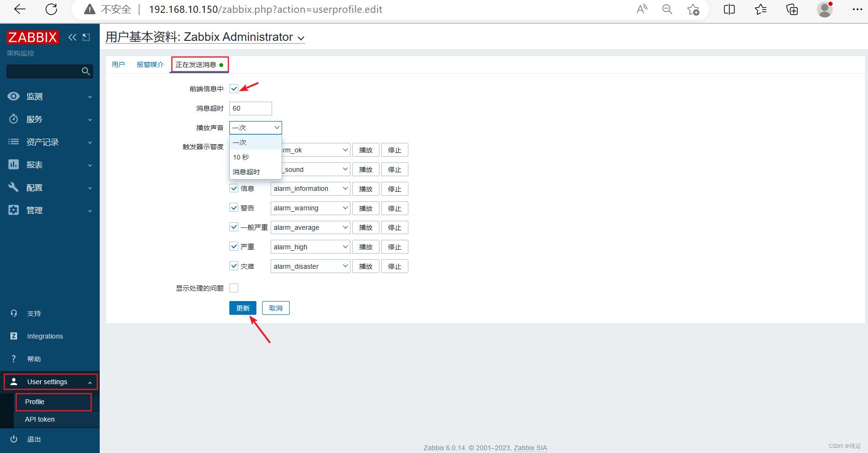Switch to the 用户 tab
This screenshot has height=453, width=868.
pos(118,65)
